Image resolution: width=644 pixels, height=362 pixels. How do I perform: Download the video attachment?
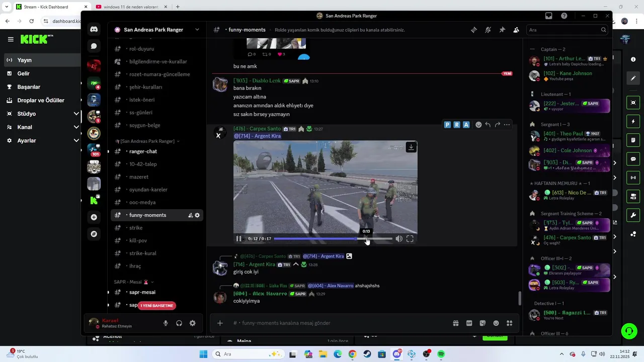click(x=411, y=147)
